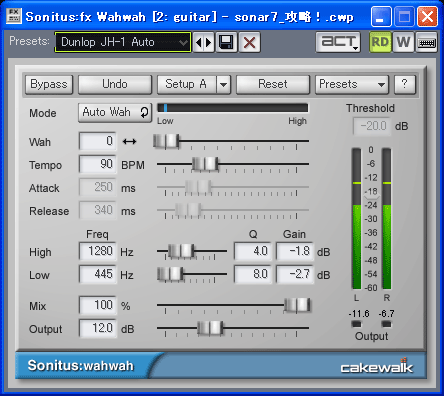Save preset using the floppy disk icon

[226, 42]
